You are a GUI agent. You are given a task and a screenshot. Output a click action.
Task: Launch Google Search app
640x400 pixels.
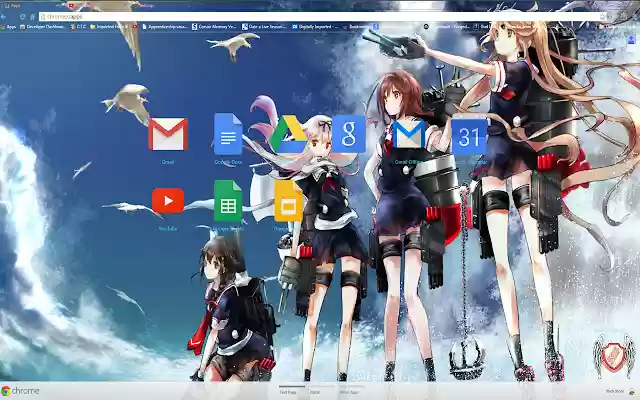coord(349,134)
